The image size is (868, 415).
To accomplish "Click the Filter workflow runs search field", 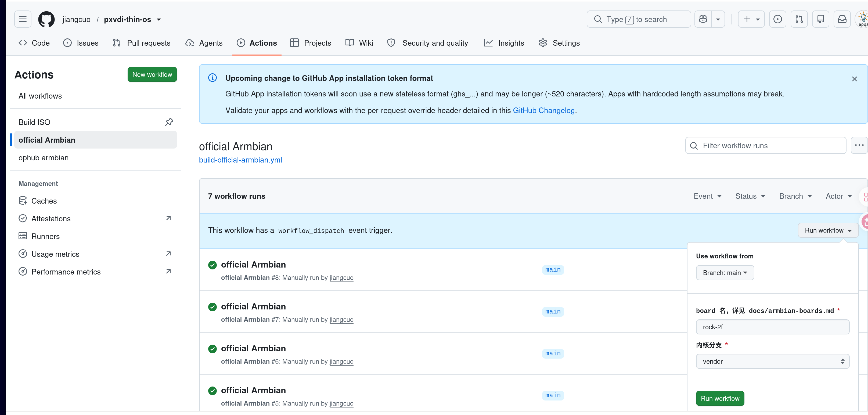I will 766,145.
